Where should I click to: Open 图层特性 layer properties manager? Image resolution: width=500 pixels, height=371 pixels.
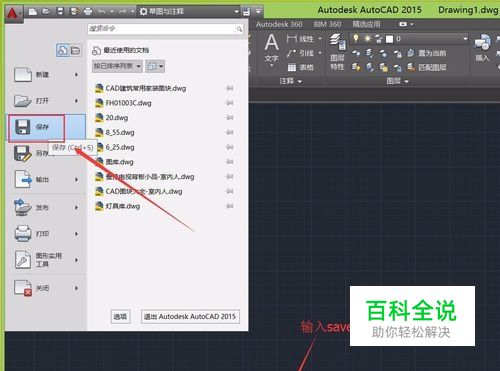coord(338,52)
